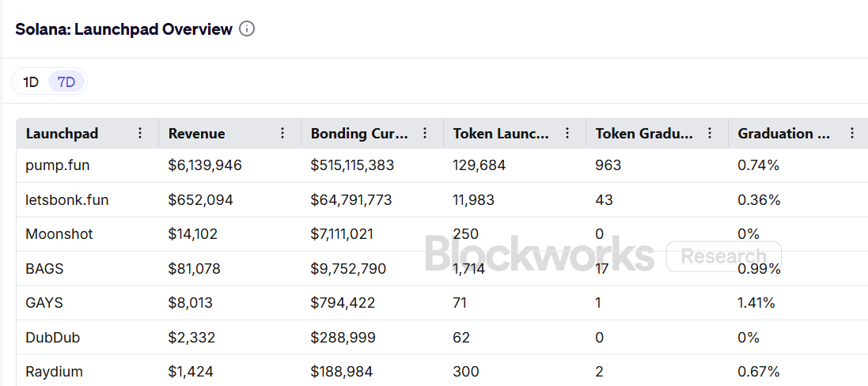Open the Revenue column options menu
Screen dimensions: 868x386
(x=282, y=133)
